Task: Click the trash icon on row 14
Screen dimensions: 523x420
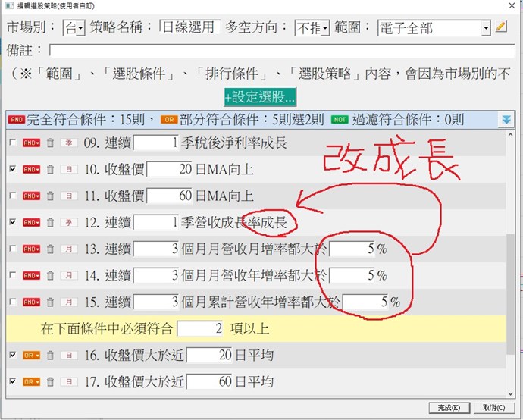Action: 50,275
